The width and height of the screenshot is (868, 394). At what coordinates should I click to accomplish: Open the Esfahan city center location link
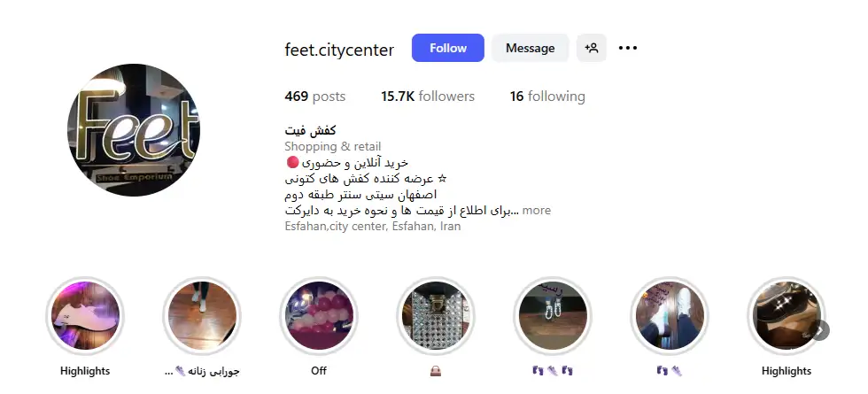pyautogui.click(x=373, y=226)
